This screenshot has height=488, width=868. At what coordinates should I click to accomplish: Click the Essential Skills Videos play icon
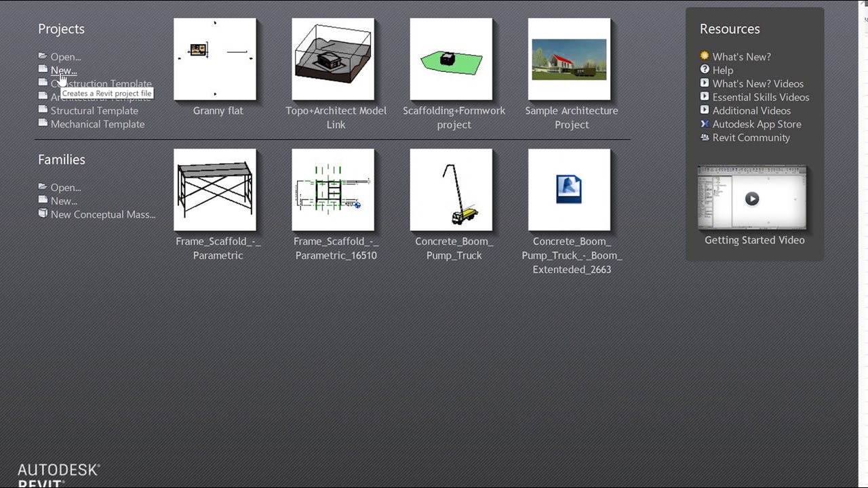[x=705, y=97]
